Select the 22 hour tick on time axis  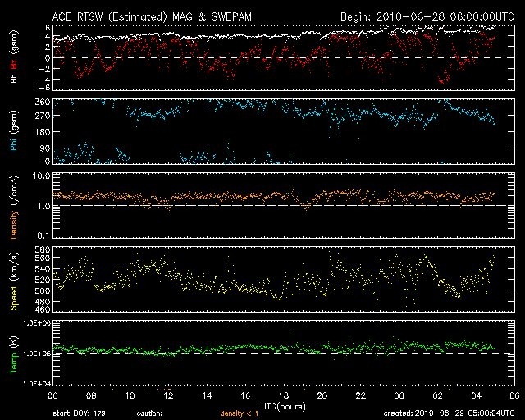[x=361, y=395]
